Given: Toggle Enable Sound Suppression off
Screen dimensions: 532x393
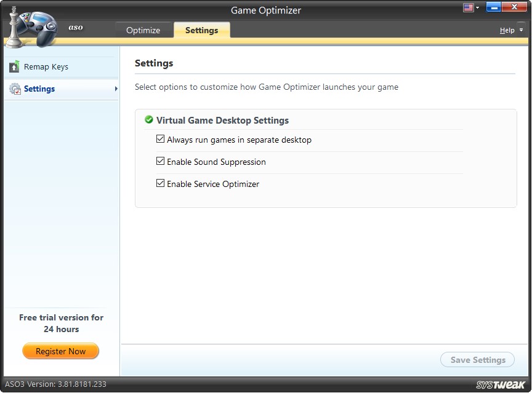Looking at the screenshot, I should pyautogui.click(x=160, y=161).
